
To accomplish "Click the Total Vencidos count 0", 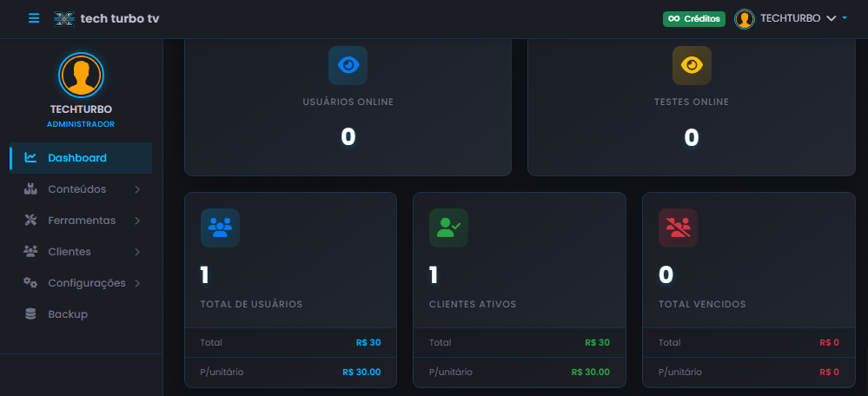I will pos(666,275).
